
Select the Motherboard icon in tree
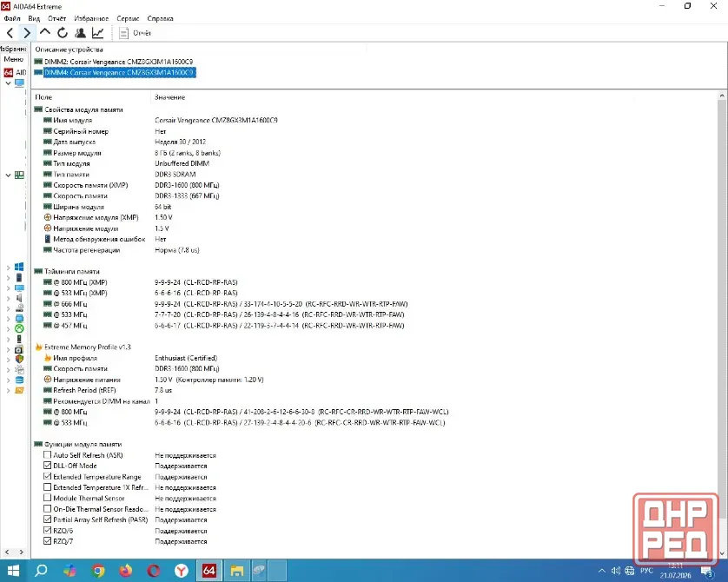coord(19,175)
